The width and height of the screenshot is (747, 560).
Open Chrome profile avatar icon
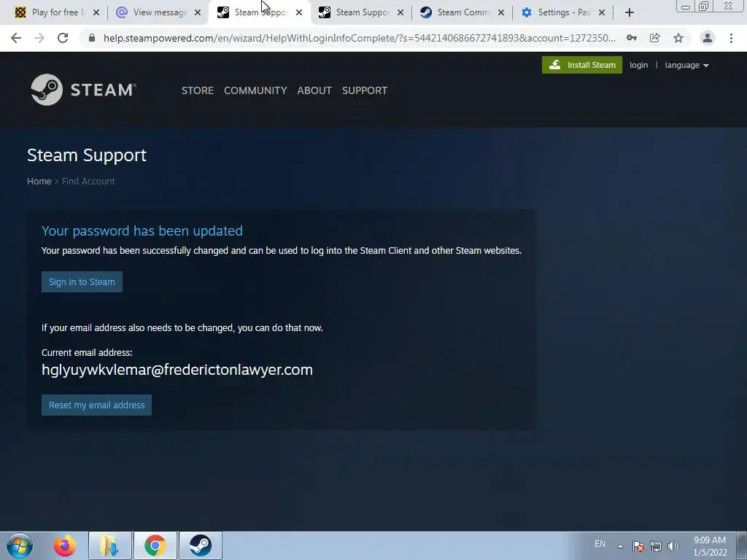708,38
